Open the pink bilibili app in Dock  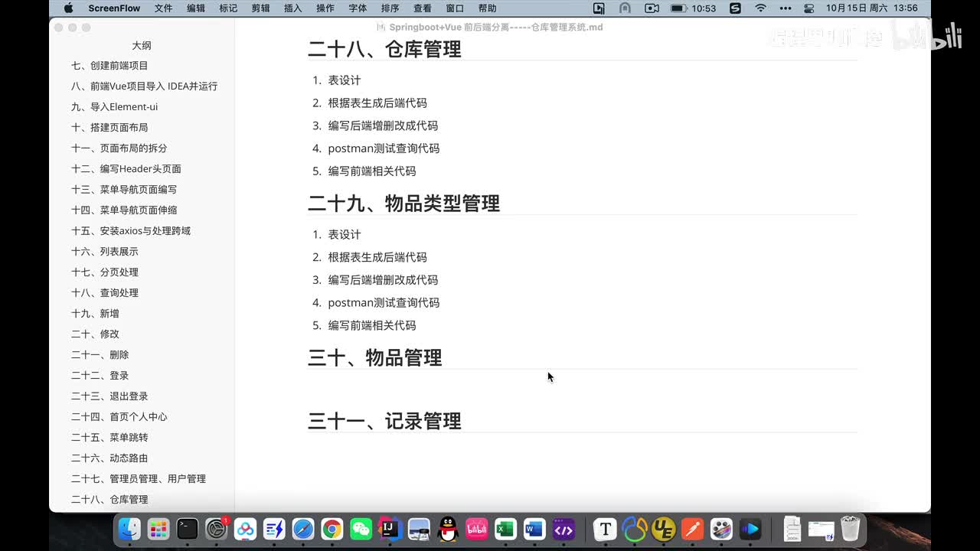coord(477,529)
